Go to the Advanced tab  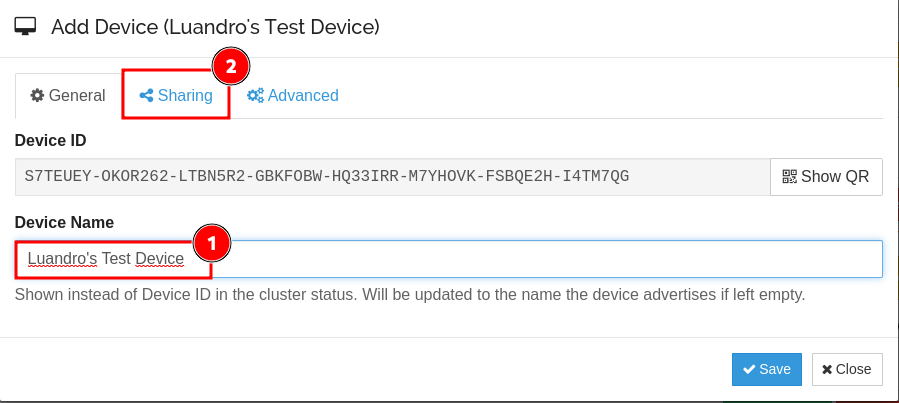[302, 96]
